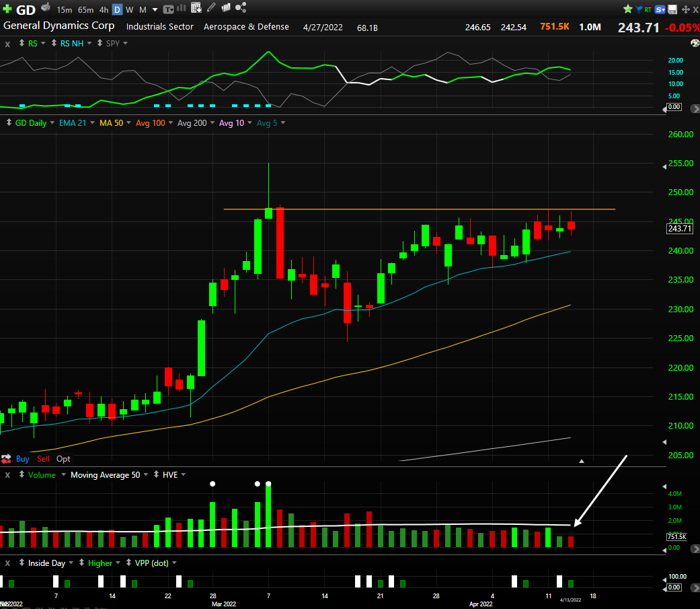This screenshot has height=609, width=700.
Task: Click the Aerospace & Defense industry label
Action: pyautogui.click(x=246, y=27)
